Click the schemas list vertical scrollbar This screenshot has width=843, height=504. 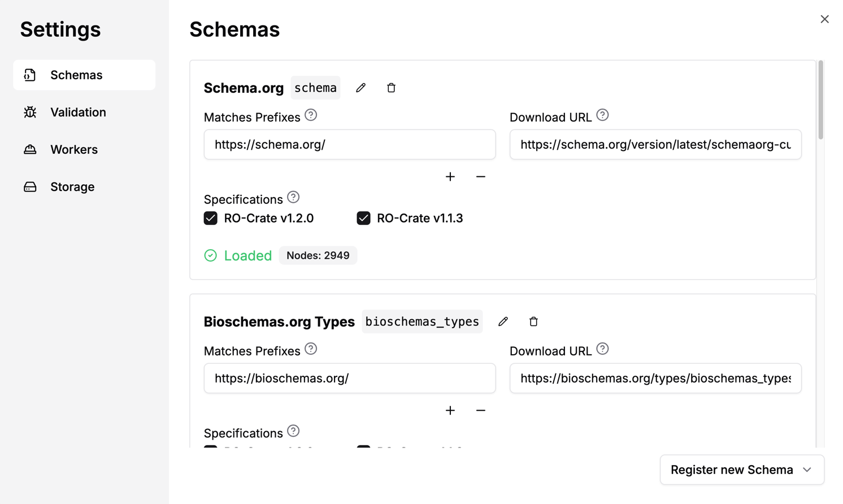820,102
